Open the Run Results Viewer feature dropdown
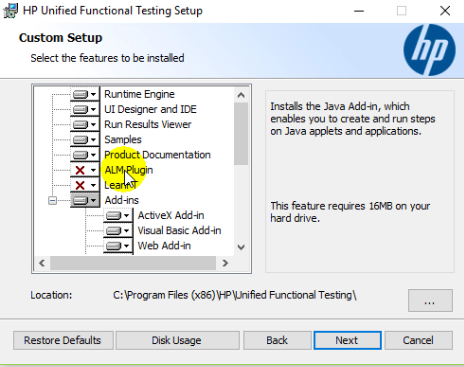This screenshot has height=367, width=464. click(x=85, y=125)
